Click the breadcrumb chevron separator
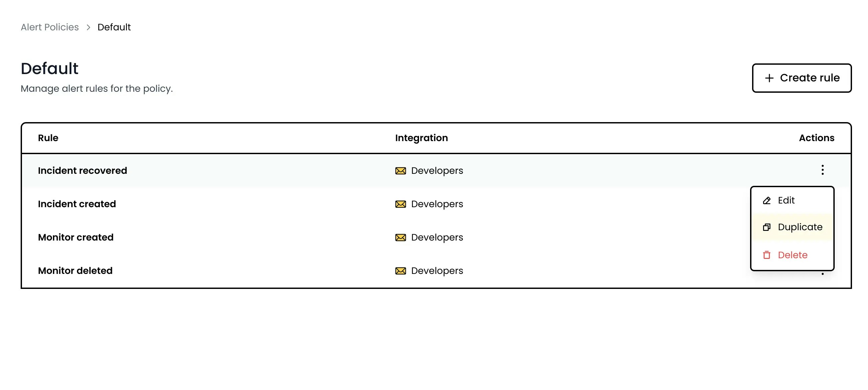This screenshot has width=868, height=390. click(x=88, y=27)
